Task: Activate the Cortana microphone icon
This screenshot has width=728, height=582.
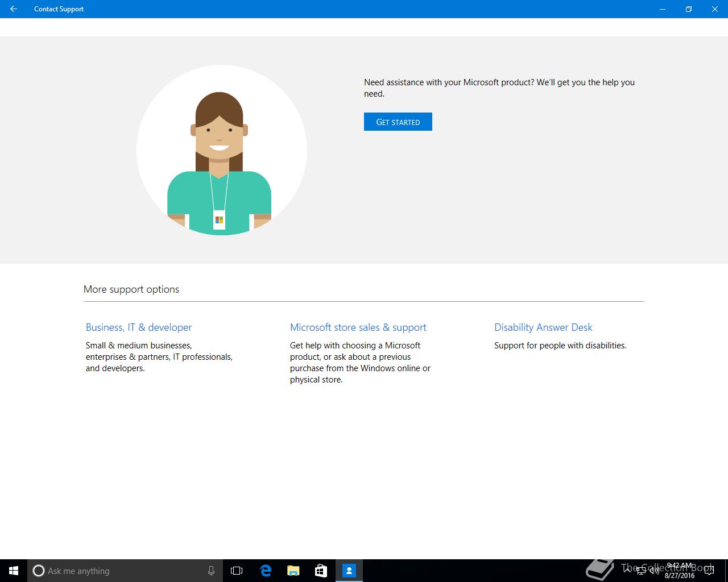Action: coord(211,571)
